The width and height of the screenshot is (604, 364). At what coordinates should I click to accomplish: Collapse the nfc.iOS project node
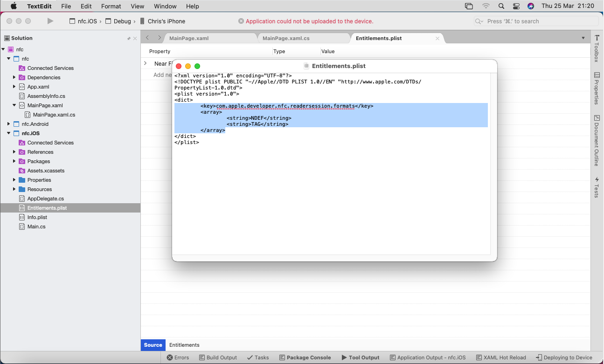coord(9,133)
